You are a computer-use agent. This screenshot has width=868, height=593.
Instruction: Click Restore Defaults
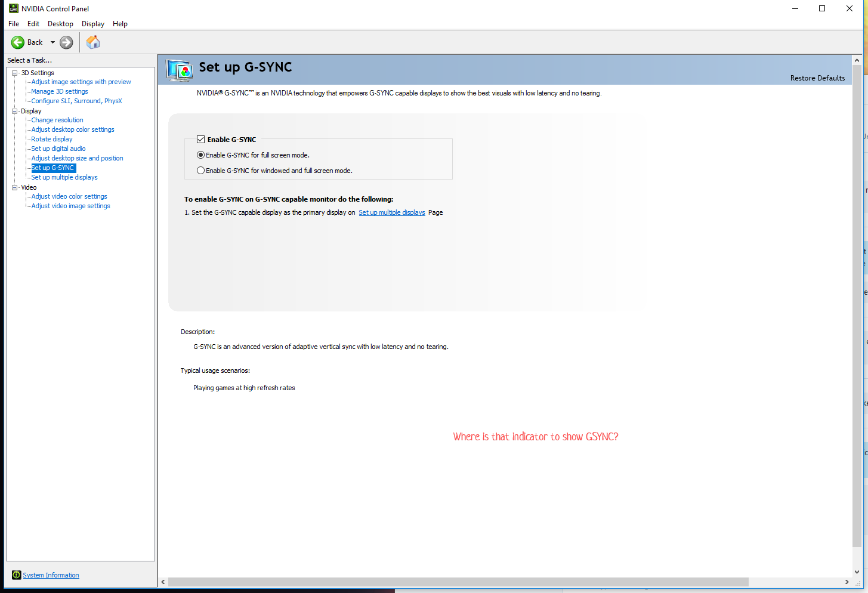[817, 78]
